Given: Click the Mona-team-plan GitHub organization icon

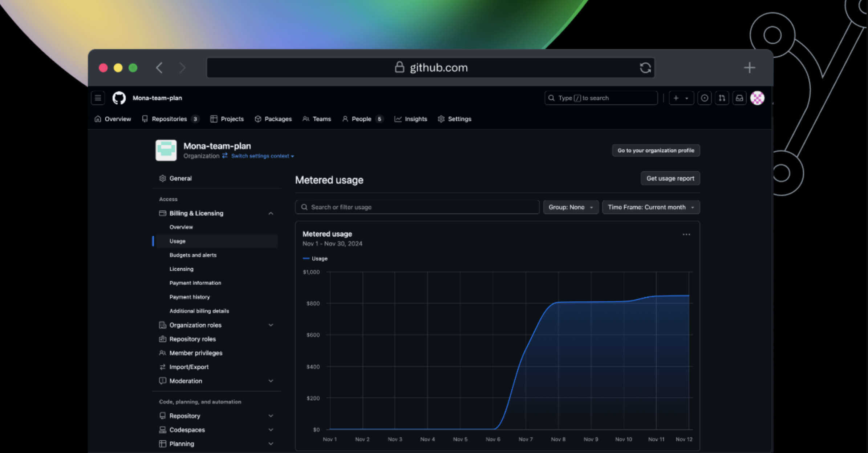Looking at the screenshot, I should tap(166, 150).
